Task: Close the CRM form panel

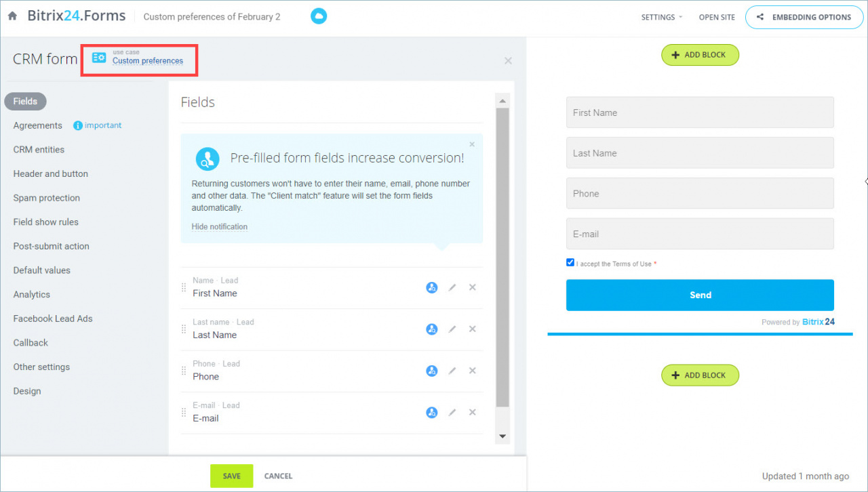Action: click(x=508, y=60)
